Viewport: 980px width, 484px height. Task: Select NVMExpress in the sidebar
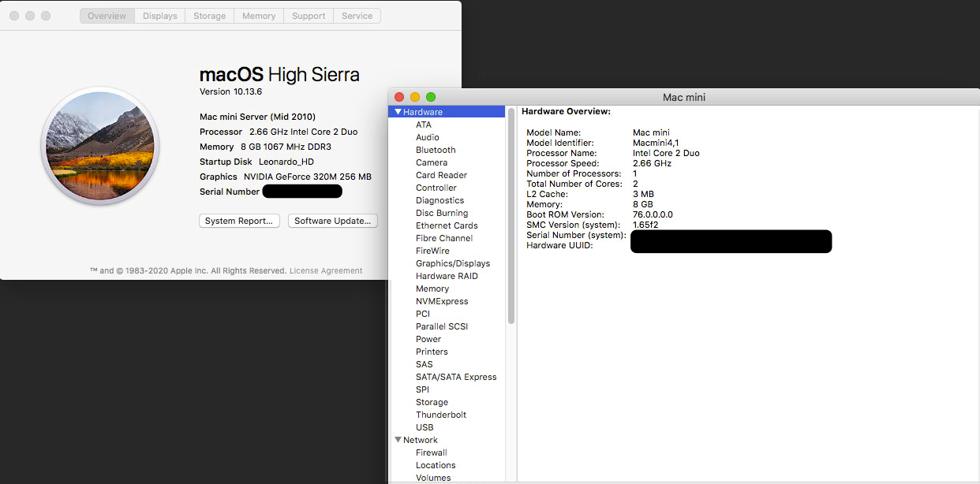coord(442,301)
